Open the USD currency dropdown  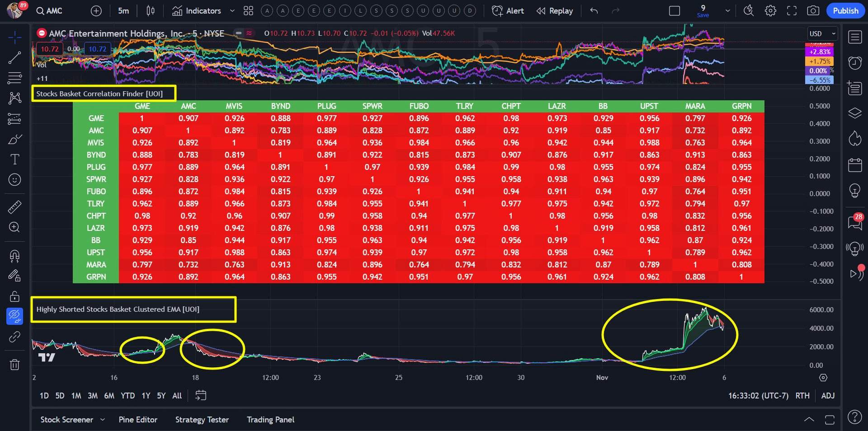coord(822,33)
